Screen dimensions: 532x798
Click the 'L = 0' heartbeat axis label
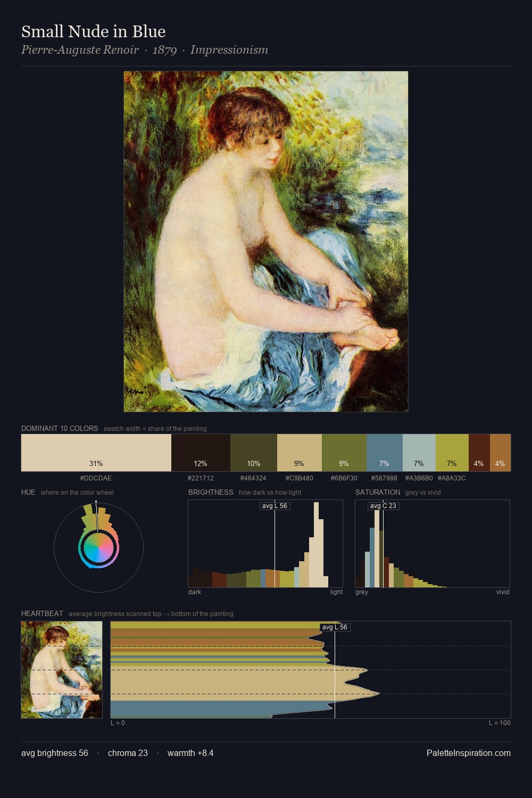[x=118, y=722]
